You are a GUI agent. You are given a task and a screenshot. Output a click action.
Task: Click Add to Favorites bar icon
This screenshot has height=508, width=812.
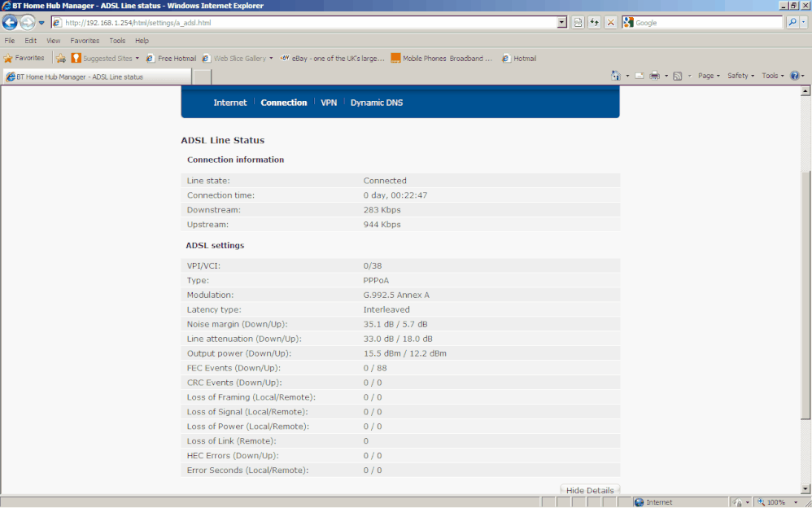click(x=61, y=58)
